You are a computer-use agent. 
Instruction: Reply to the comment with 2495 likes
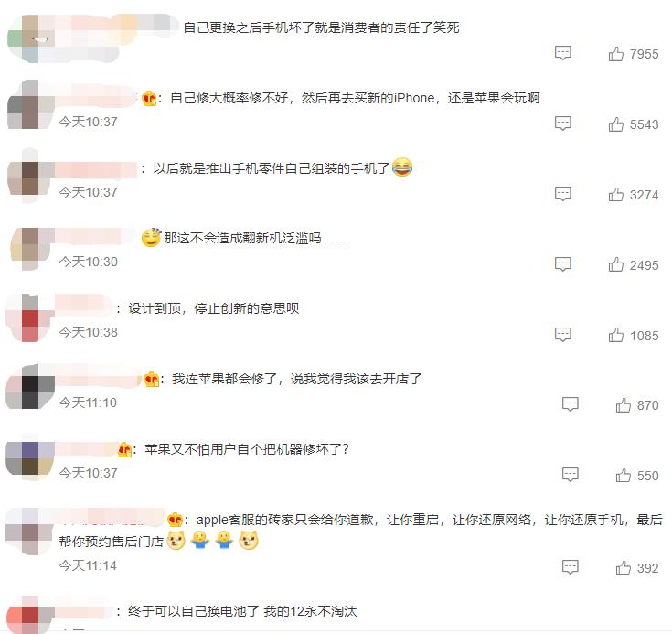[562, 263]
